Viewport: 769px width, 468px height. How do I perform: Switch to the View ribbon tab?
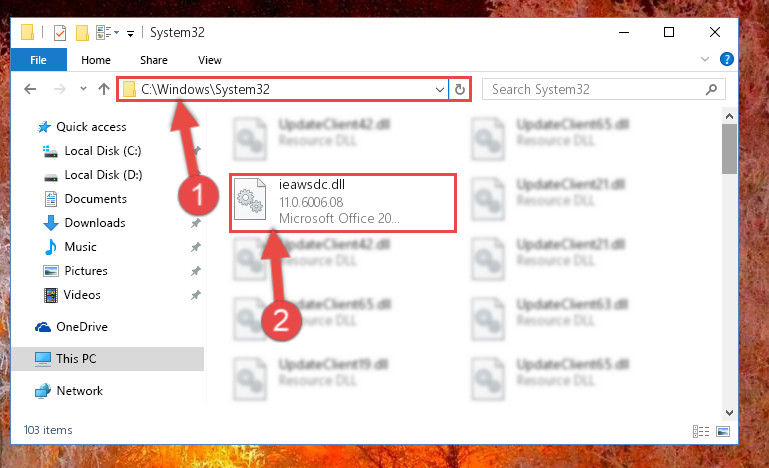[x=210, y=60]
